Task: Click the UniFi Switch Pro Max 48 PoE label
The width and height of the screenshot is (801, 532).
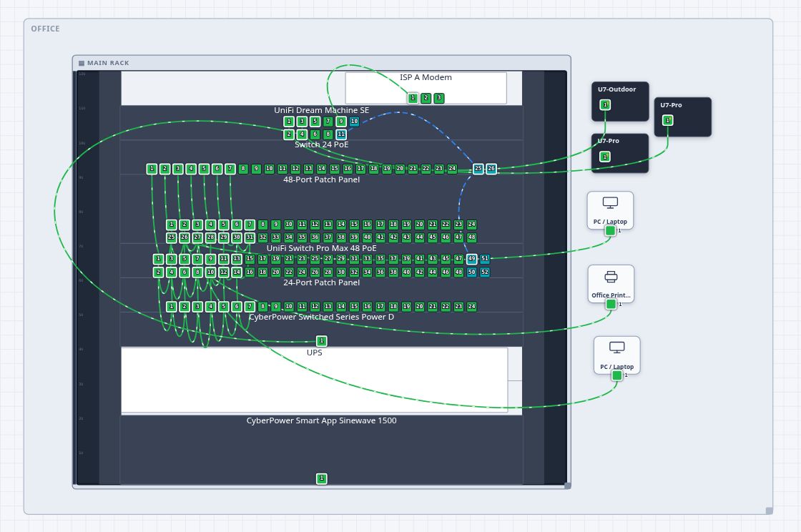Action: (x=321, y=249)
